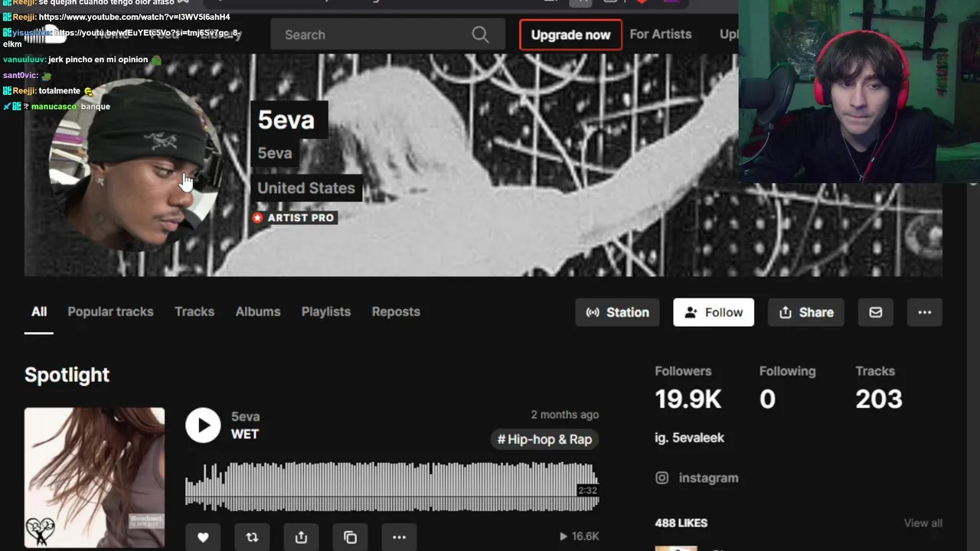Click the United States location label

click(x=306, y=187)
